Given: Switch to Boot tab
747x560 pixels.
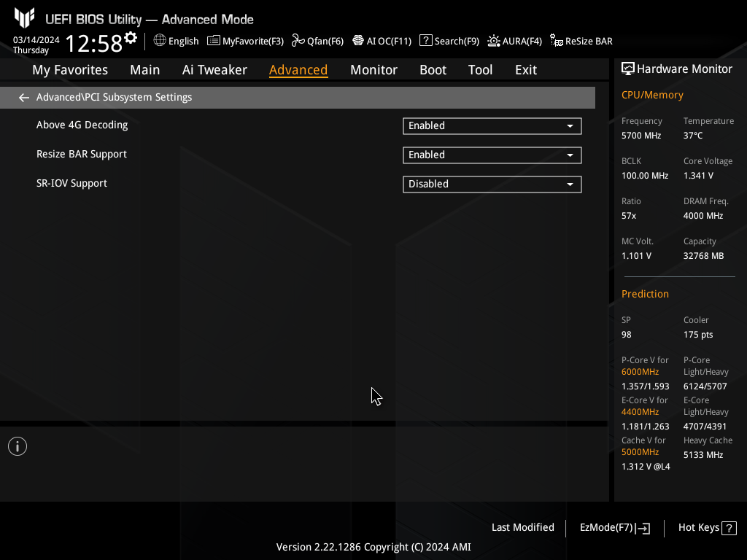Looking at the screenshot, I should [433, 70].
